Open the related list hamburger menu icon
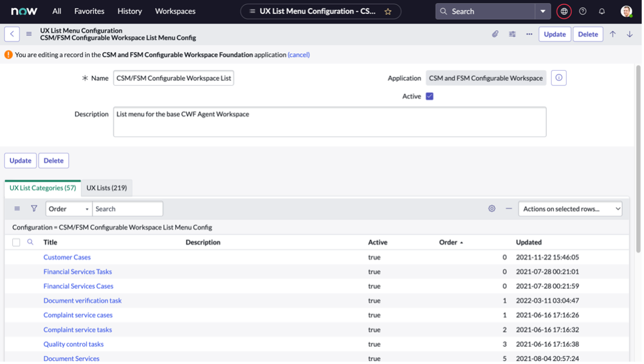644x364 pixels. click(x=17, y=208)
